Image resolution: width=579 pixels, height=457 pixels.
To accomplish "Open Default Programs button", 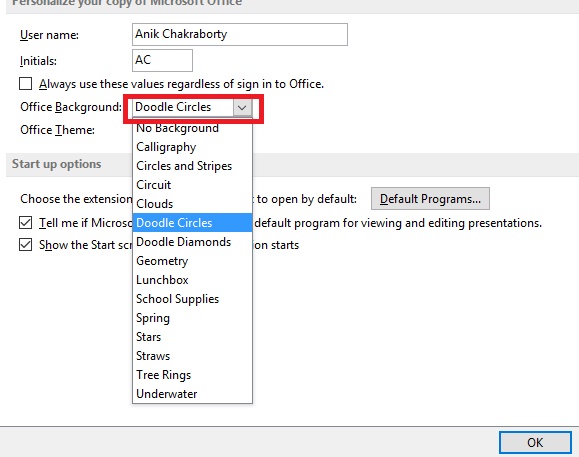I will [x=430, y=199].
